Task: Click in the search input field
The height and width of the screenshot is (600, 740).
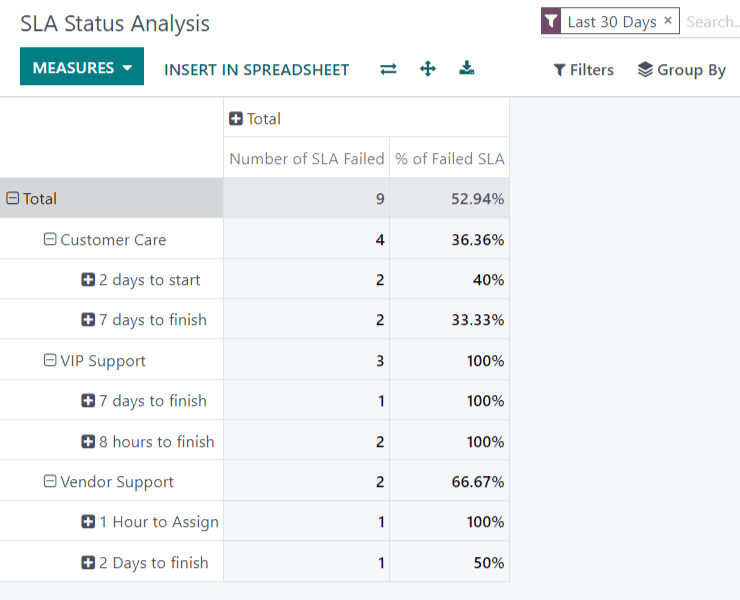Action: pos(712,22)
